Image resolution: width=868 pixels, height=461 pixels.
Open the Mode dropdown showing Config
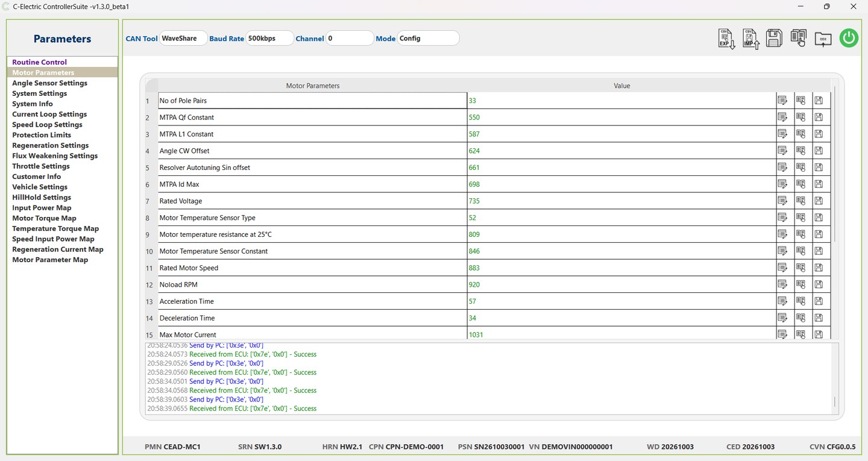click(x=428, y=39)
